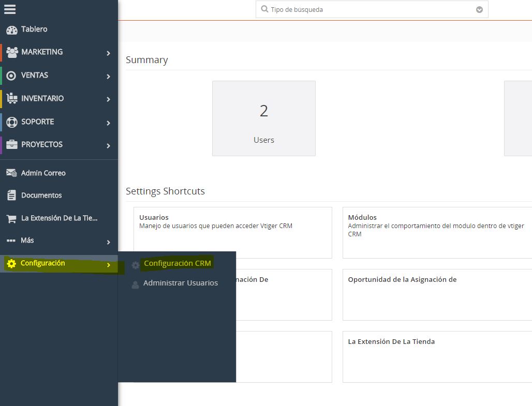Click the search magnifier icon

tap(264, 9)
